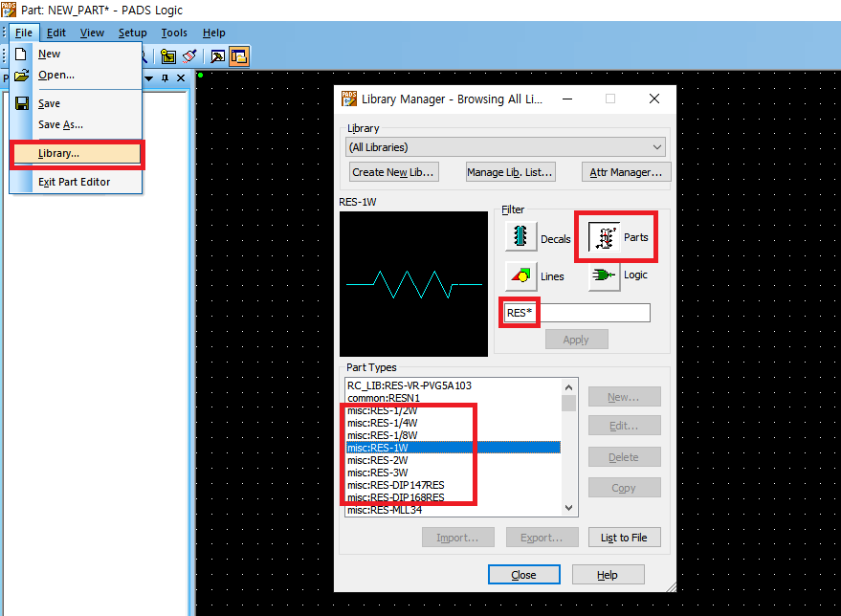Click the Apply filter button
841x616 pixels.
577,340
